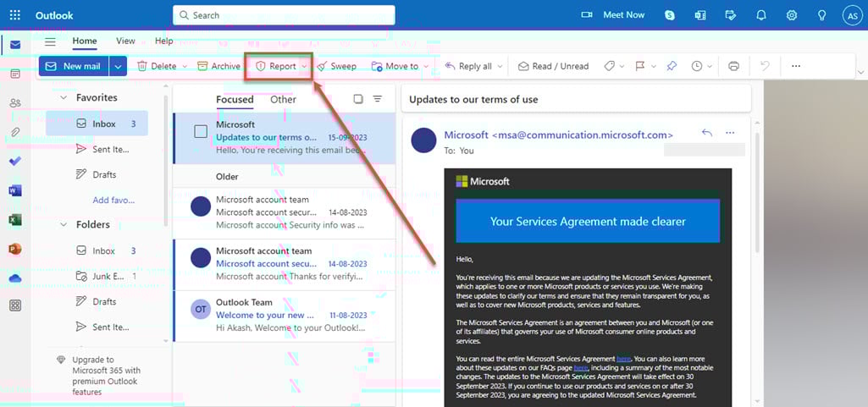Toggle select-all messages box icon
Screen dimensions: 868x407
pos(358,99)
